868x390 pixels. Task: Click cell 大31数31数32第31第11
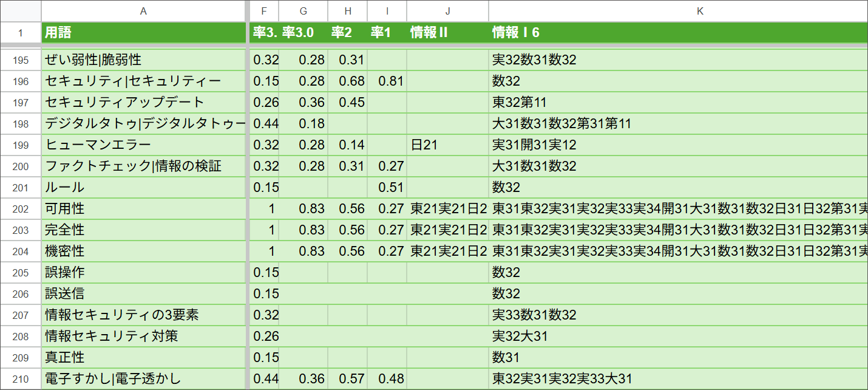(678, 123)
